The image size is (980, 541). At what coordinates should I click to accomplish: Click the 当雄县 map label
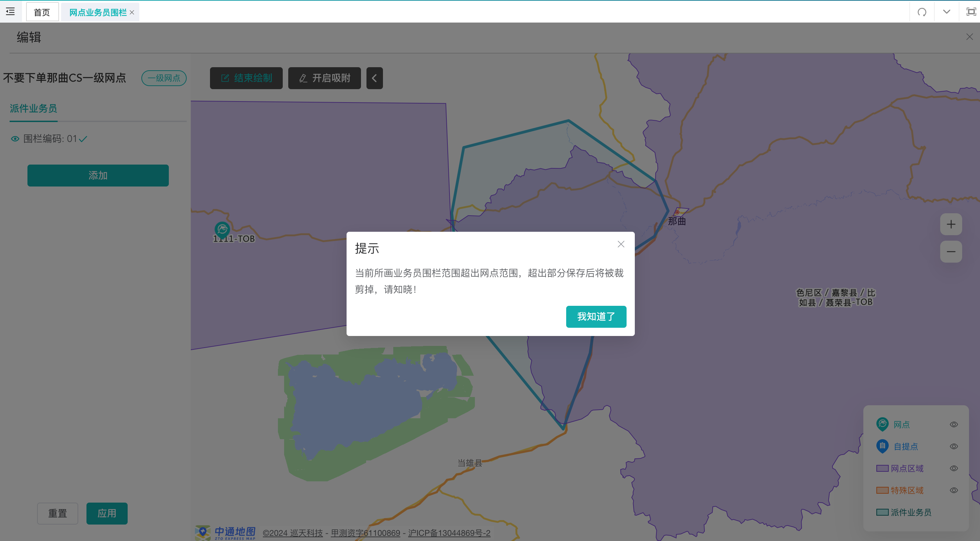470,463
